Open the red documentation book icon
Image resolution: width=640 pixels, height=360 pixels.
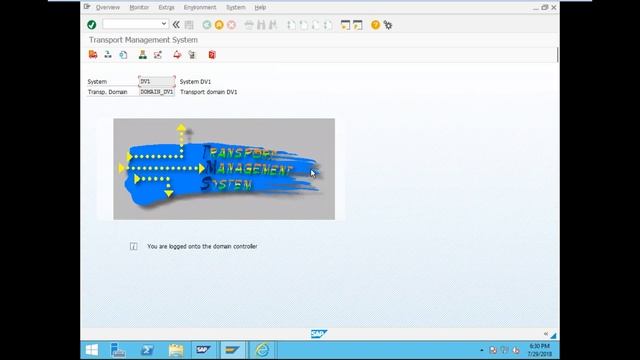click(212, 54)
